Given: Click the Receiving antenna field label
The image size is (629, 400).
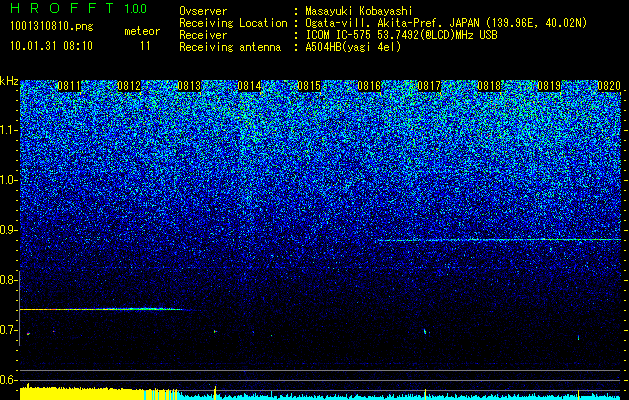Looking at the screenshot, I should pyautogui.click(x=230, y=47).
